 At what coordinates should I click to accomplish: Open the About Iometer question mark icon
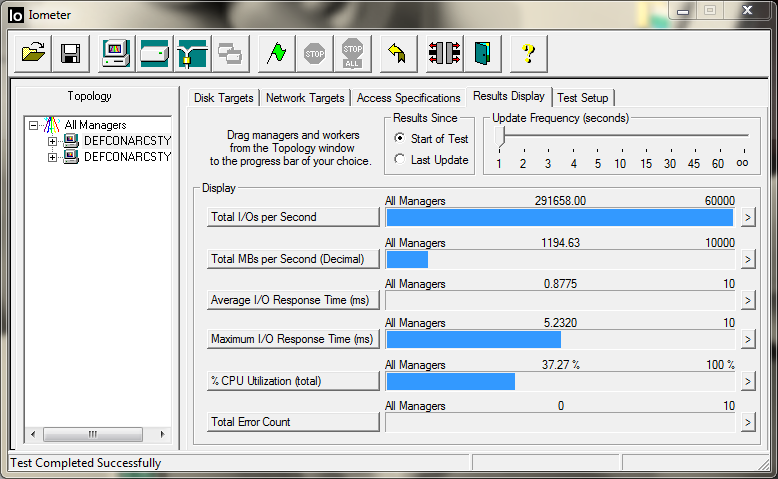528,54
